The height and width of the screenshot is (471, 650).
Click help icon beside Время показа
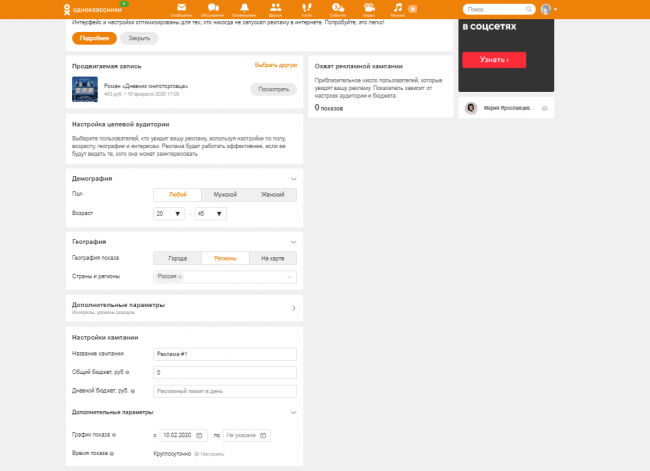pos(112,454)
